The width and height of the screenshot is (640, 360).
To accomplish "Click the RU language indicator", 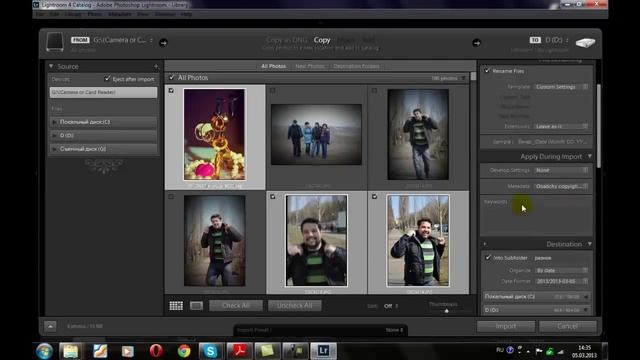I will tap(500, 350).
